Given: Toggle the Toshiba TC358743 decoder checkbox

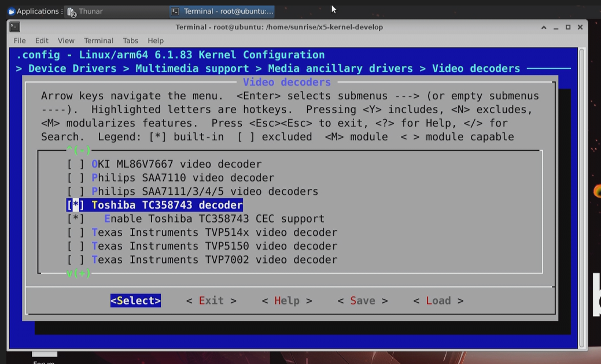Looking at the screenshot, I should [x=76, y=205].
